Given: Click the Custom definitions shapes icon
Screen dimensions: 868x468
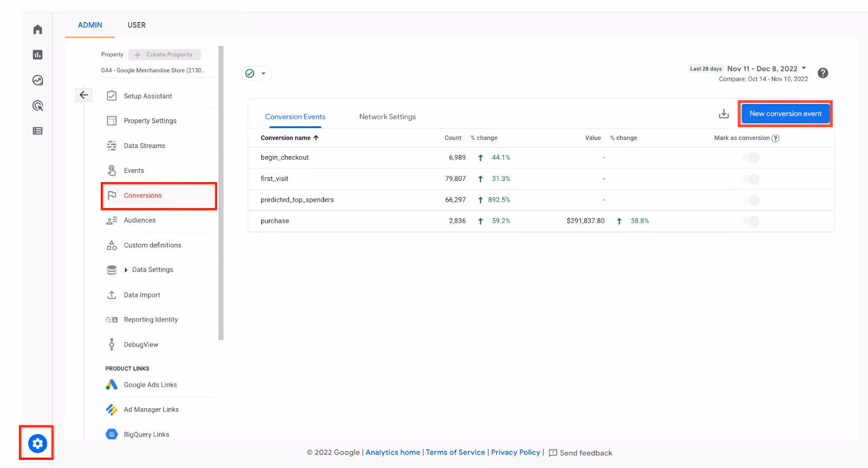Looking at the screenshot, I should point(112,245).
